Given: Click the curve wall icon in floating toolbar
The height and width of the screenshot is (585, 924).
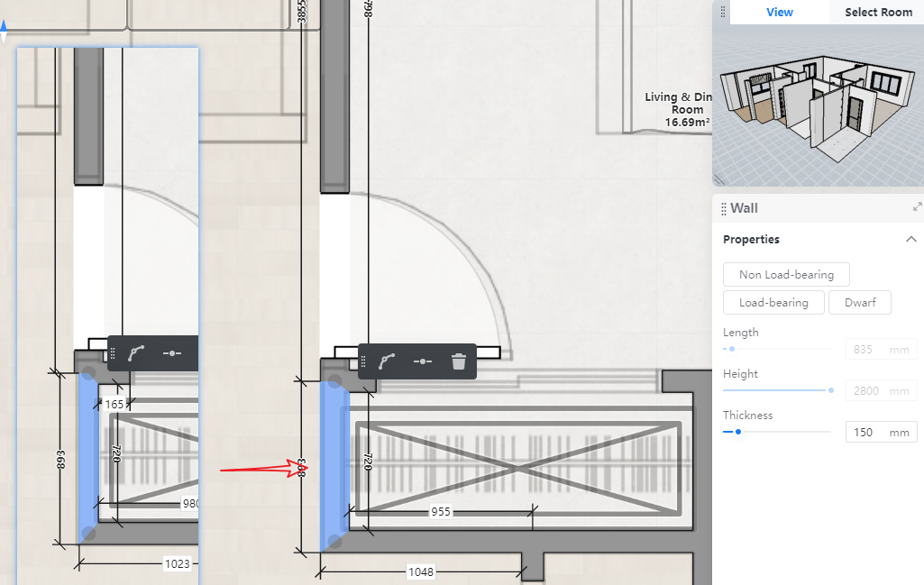Looking at the screenshot, I should (388, 361).
